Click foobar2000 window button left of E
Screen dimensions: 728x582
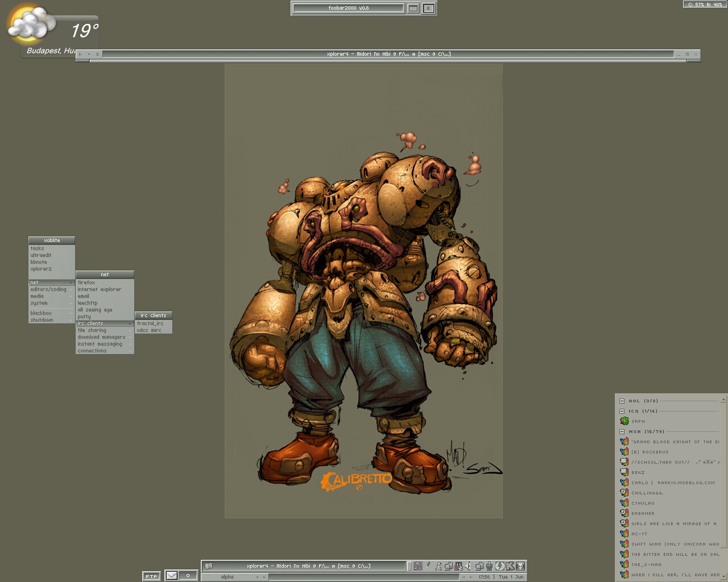(413, 8)
